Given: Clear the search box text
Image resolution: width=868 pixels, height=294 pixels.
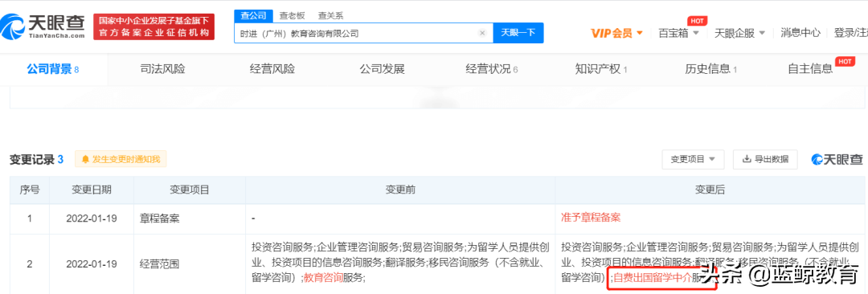Looking at the screenshot, I should point(481,33).
